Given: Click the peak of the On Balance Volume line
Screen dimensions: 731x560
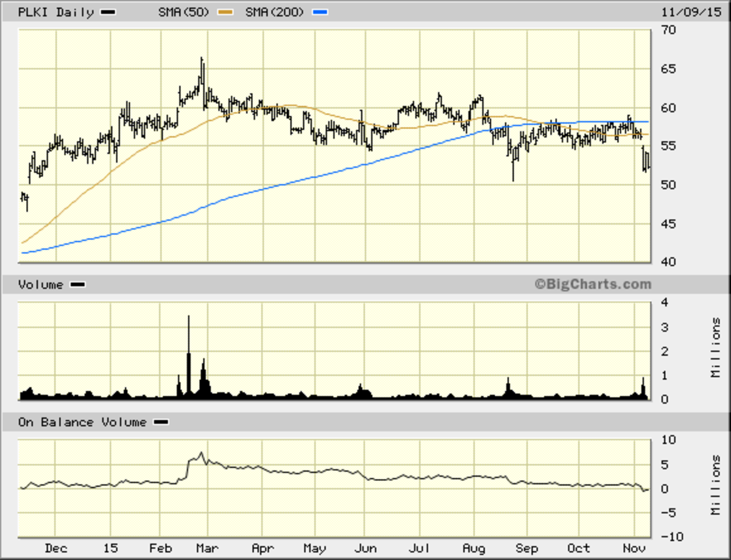Looking at the screenshot, I should point(202,452).
